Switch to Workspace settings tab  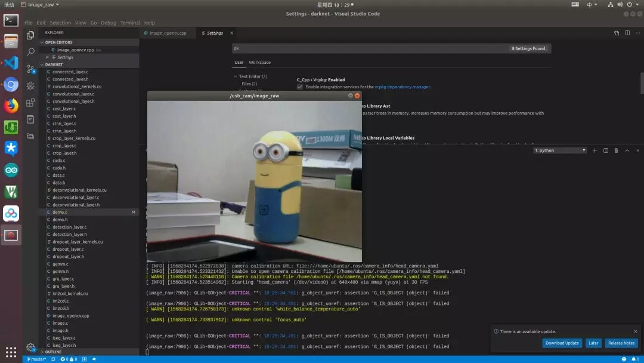tap(259, 62)
